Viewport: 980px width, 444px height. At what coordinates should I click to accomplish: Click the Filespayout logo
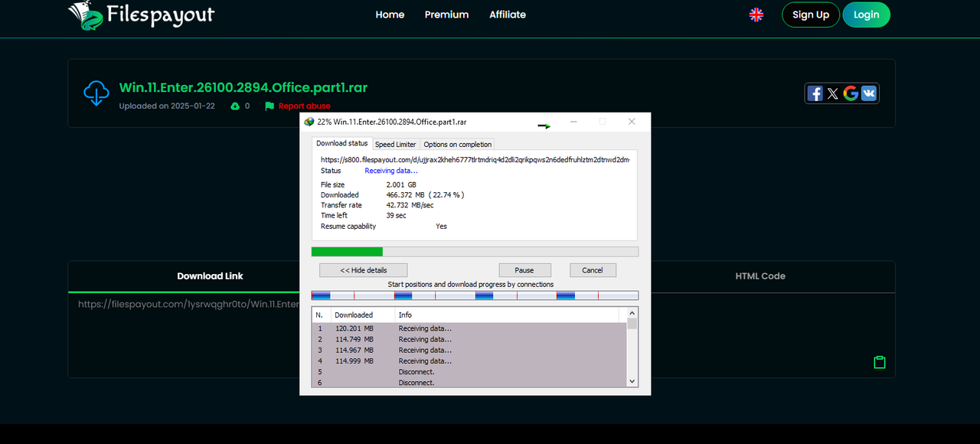141,15
